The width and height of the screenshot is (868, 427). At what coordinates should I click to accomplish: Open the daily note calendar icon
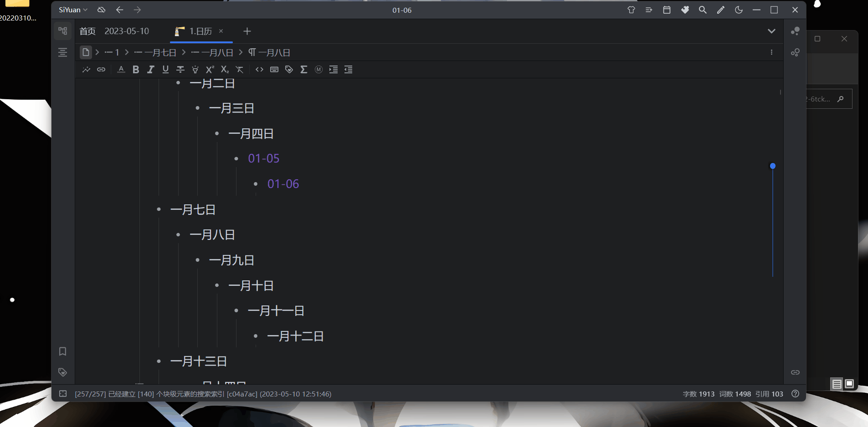(x=667, y=10)
